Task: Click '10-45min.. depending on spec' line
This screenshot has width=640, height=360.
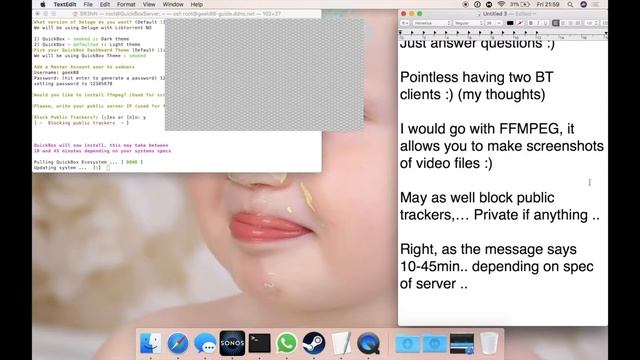Action: [497, 267]
